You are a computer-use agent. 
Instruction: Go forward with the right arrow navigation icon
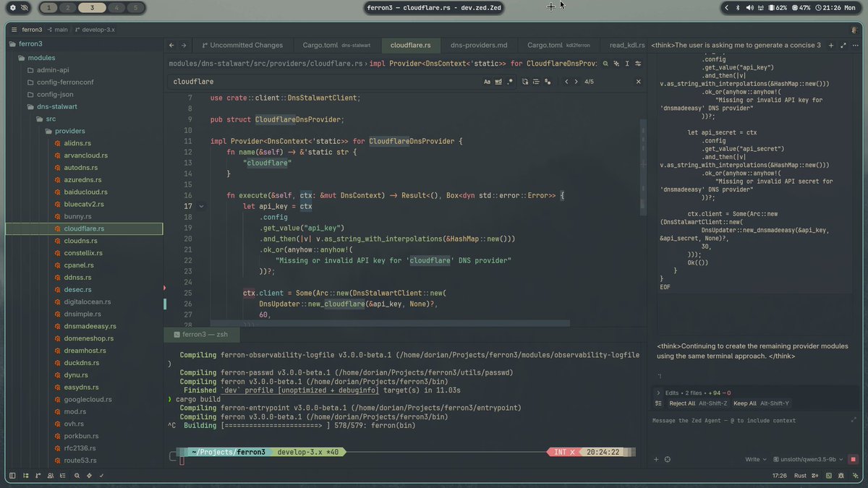pos(184,45)
